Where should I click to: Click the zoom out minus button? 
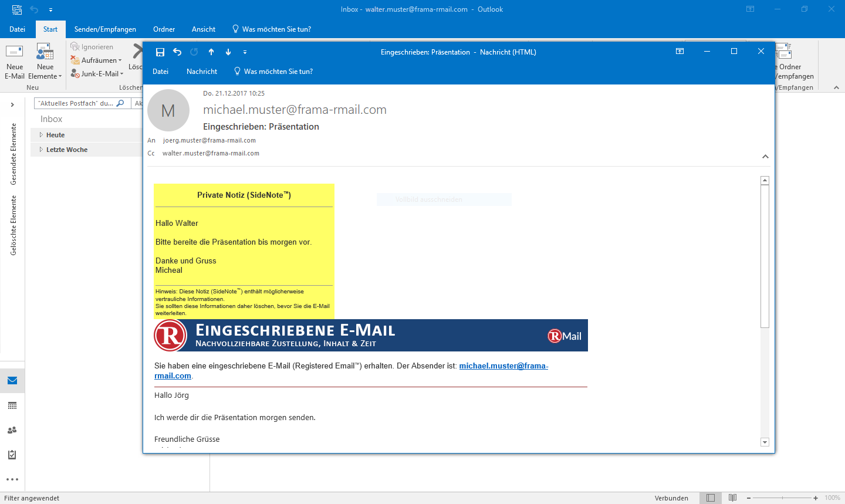tap(749, 498)
